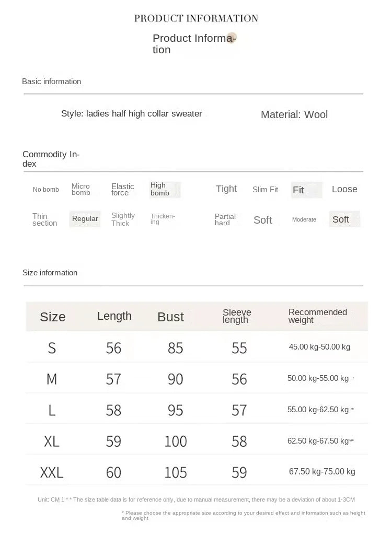Viewport: 392px width, 558px height.
Task: Select the Tight fit option
Action: coord(226,189)
